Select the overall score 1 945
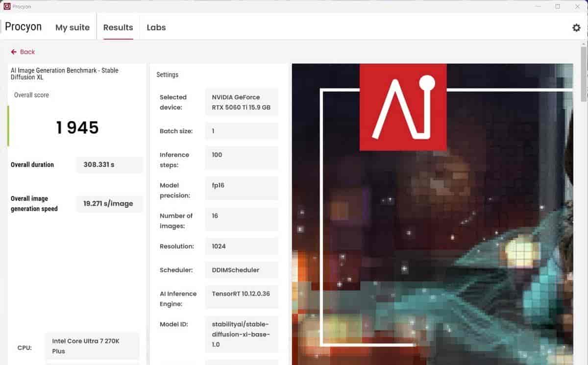588x365 pixels. point(77,128)
